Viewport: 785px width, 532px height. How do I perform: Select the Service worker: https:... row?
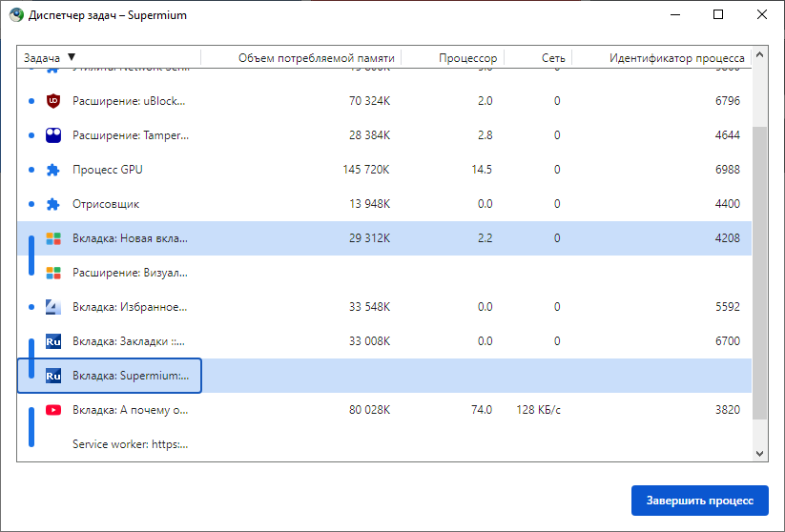[x=384, y=444]
